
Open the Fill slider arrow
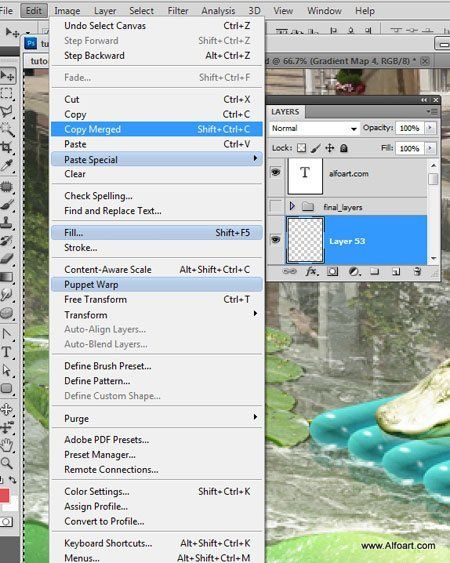tap(430, 148)
